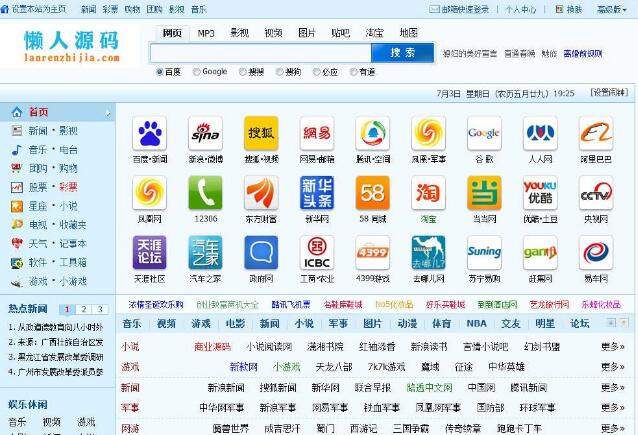
Task: Click the Sina Weibo icon
Action: [205, 134]
